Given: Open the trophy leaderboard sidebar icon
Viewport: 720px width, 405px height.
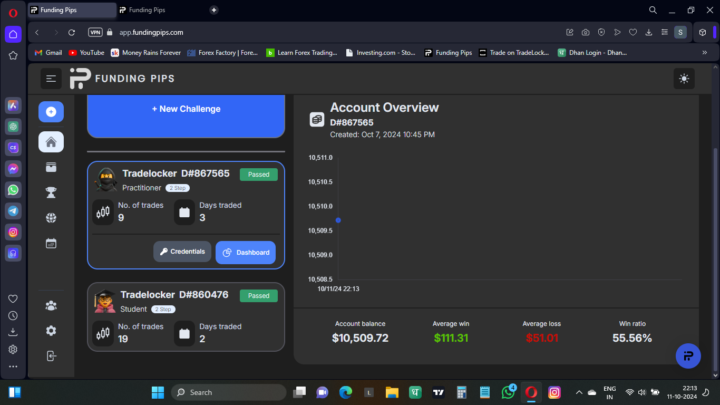Looking at the screenshot, I should coord(51,192).
